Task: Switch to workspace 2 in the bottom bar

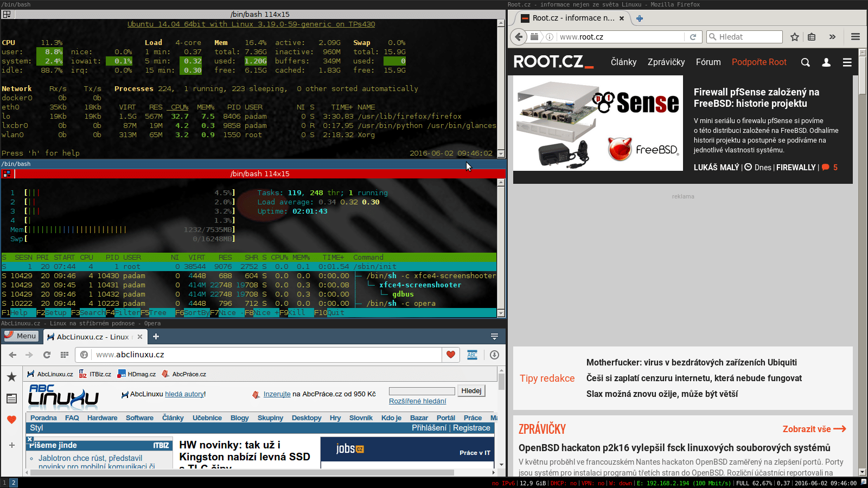Action: point(14,483)
